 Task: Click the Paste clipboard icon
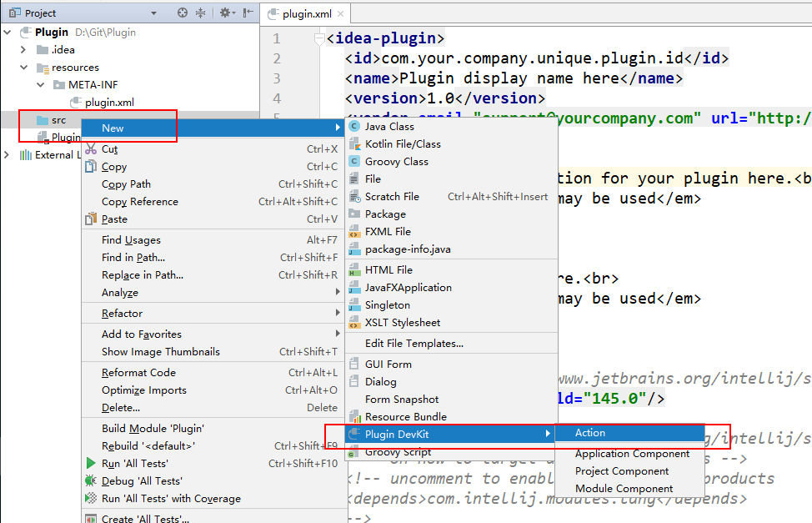pyautogui.click(x=91, y=219)
